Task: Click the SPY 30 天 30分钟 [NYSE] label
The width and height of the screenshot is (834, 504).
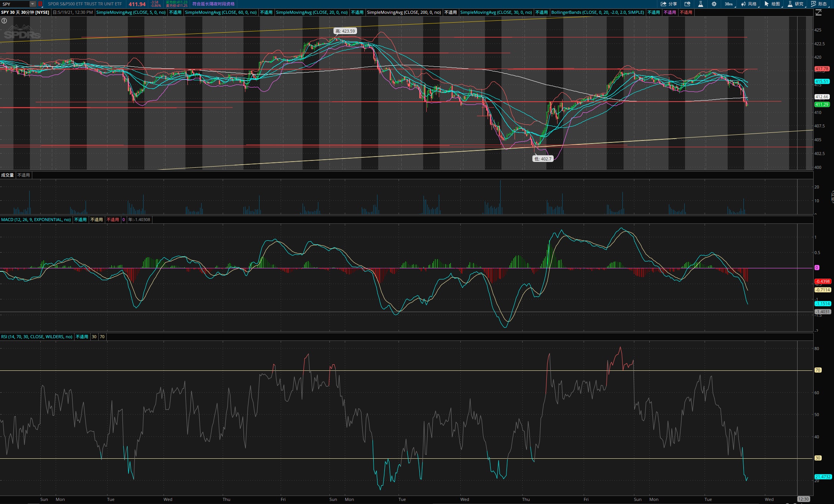Action: [x=25, y=12]
